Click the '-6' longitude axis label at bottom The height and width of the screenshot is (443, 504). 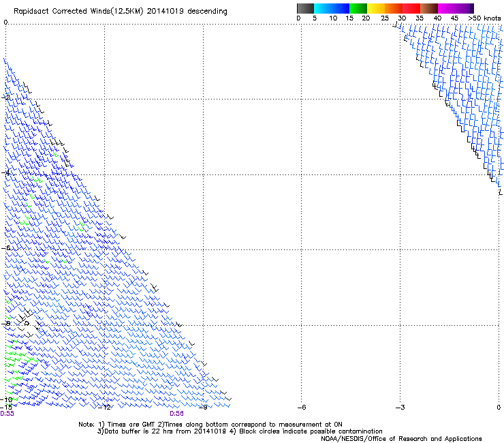pos(302,408)
